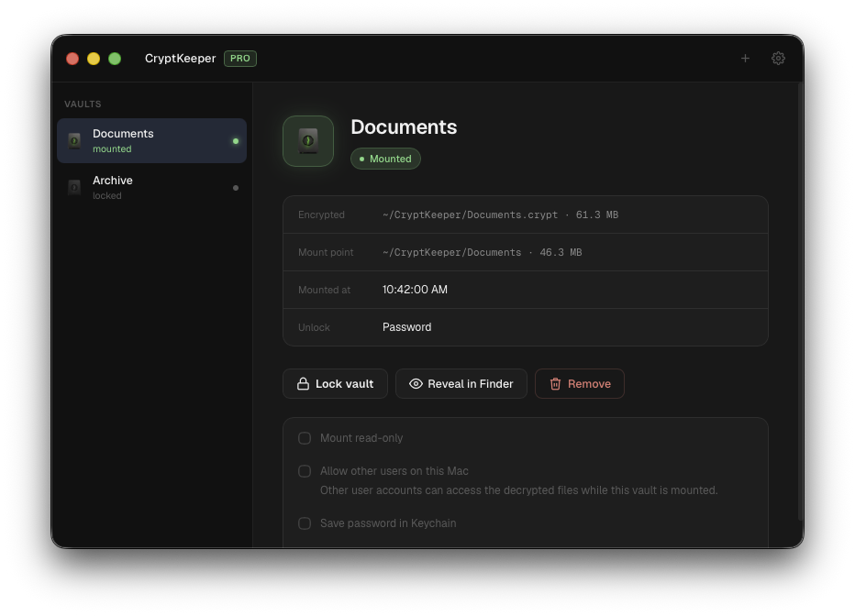Click the PRO badge
The width and height of the screenshot is (855, 616).
[240, 59]
